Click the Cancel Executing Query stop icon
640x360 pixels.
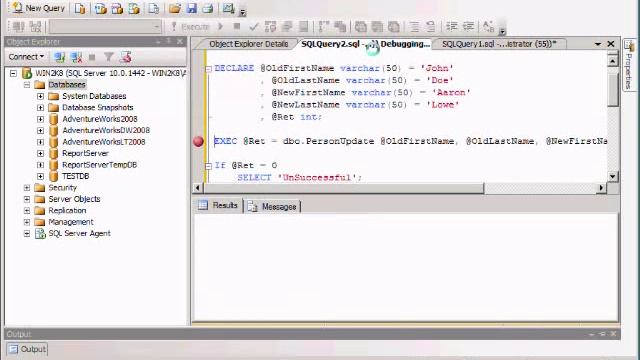click(x=236, y=27)
